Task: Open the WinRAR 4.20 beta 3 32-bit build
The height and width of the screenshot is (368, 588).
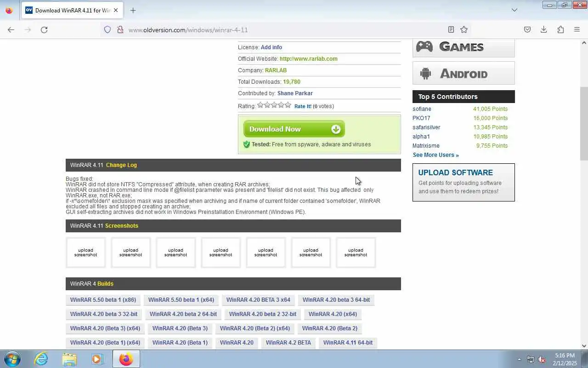Action: 104,314
